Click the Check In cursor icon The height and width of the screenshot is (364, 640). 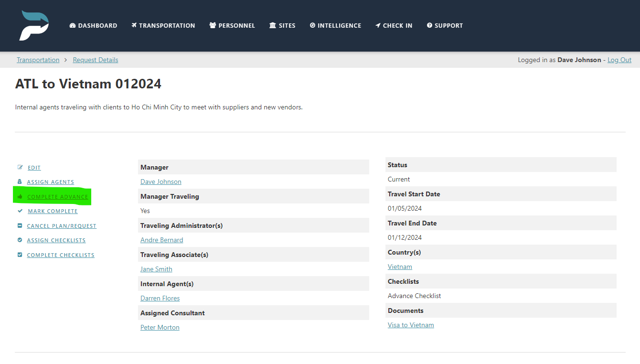pyautogui.click(x=379, y=25)
